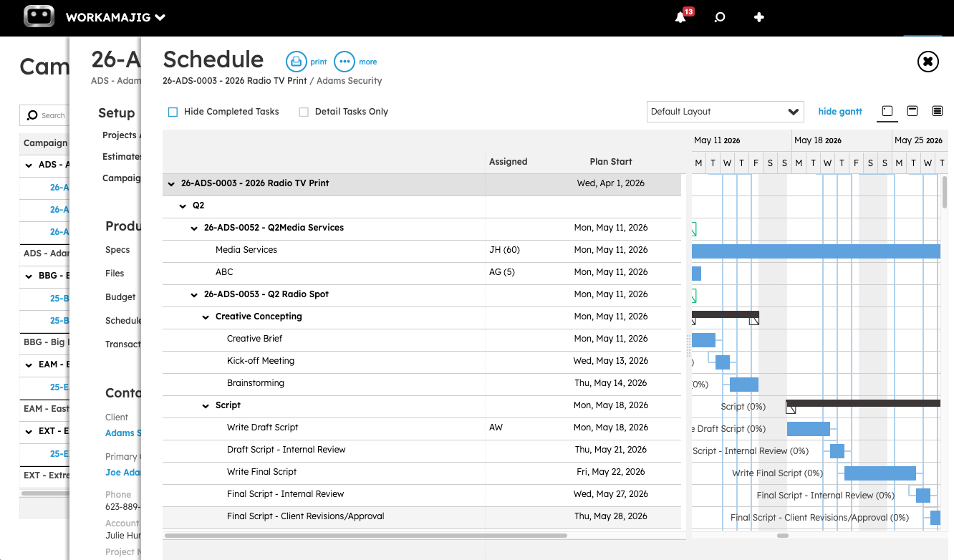Close the Schedule panel with X button

click(927, 62)
